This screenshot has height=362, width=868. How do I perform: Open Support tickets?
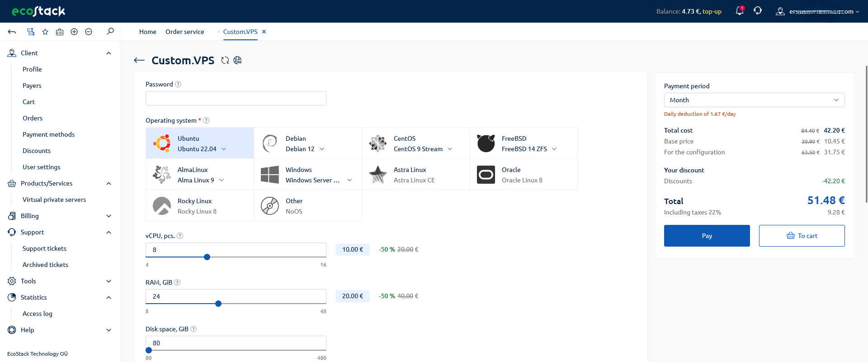tap(44, 248)
